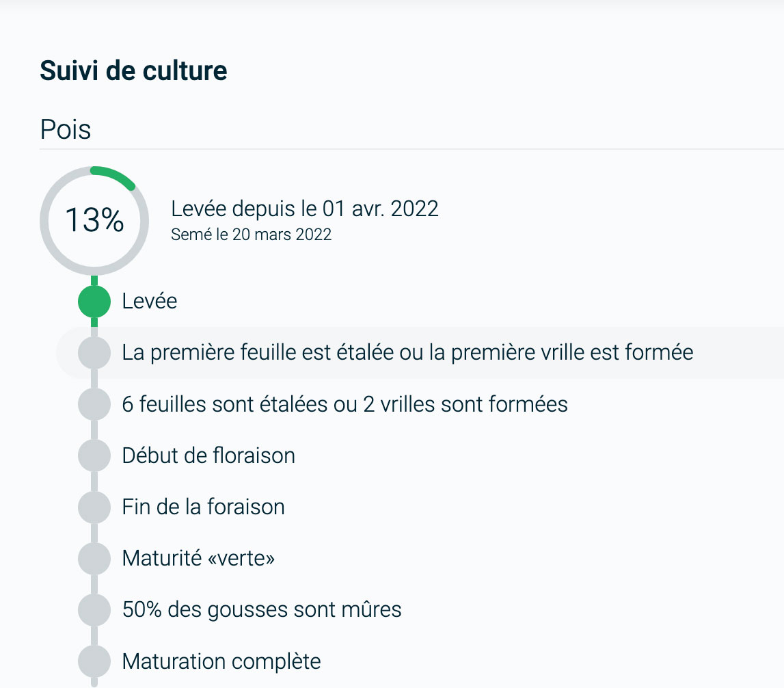Select the Début de floraison label
The width and height of the screenshot is (784, 688).
coord(208,455)
